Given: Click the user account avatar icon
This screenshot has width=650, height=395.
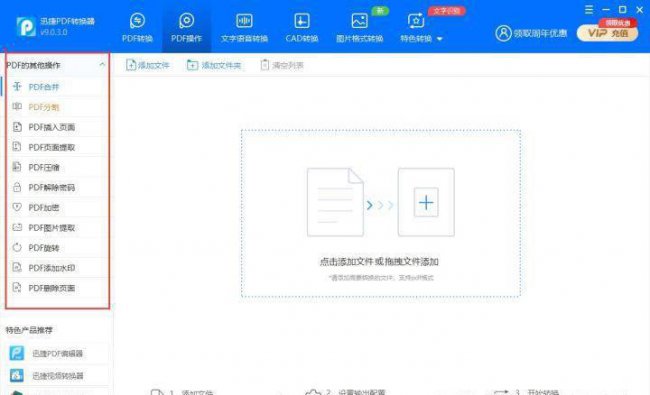Looking at the screenshot, I should tap(503, 33).
